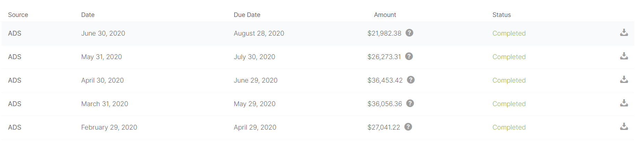Viewport: 644px width, 141px height.
Task: Open help icon beside $36,453.42 amount
Action: [411, 80]
